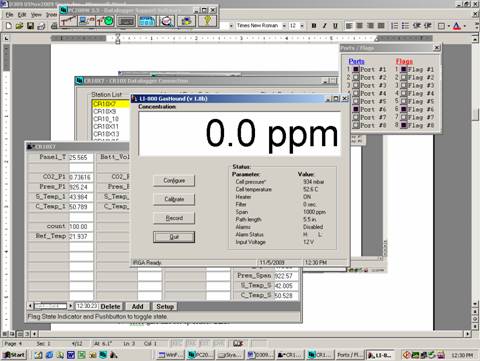Screen dimensions: 480x361
Task: Click the Open folder icon in Word toolbar
Action: coord(19,25)
